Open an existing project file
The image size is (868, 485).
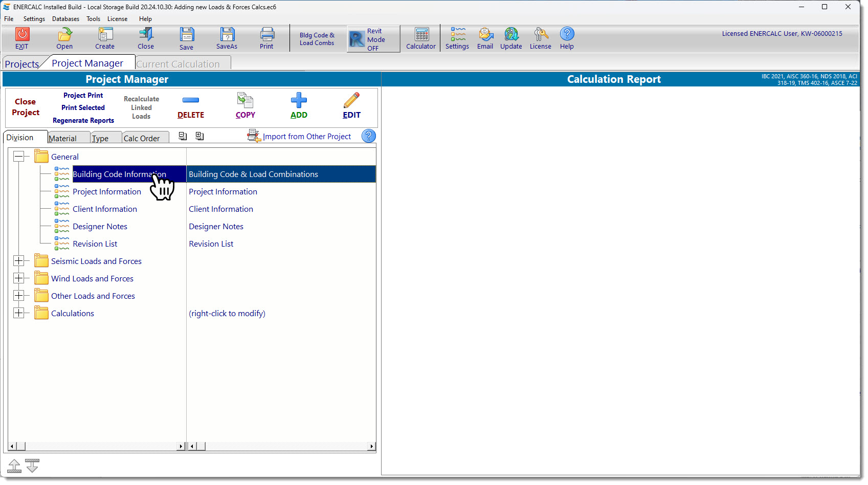pyautogui.click(x=64, y=38)
